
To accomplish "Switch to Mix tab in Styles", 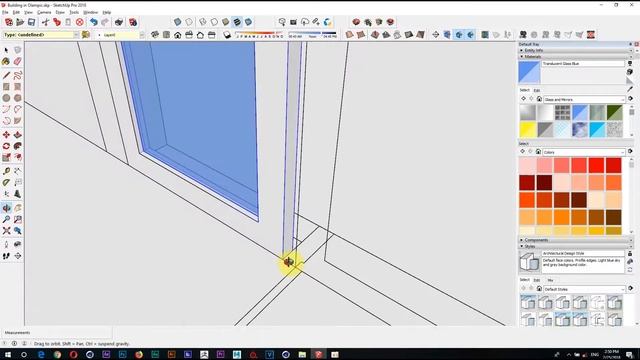I will 550,280.
